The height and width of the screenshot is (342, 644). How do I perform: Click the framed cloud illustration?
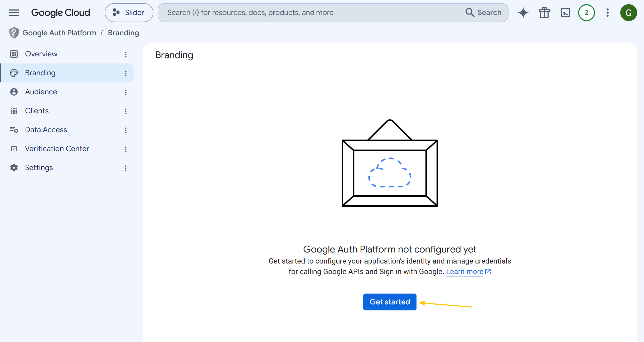coord(390,163)
